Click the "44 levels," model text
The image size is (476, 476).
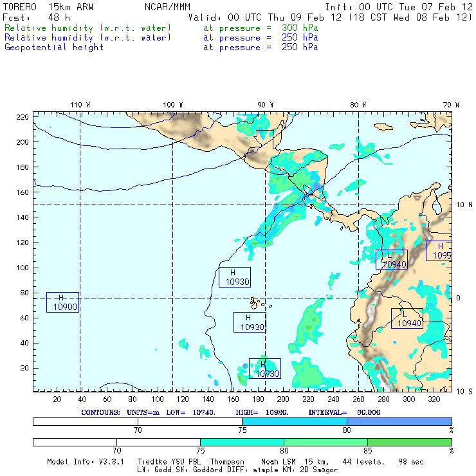[x=363, y=462]
